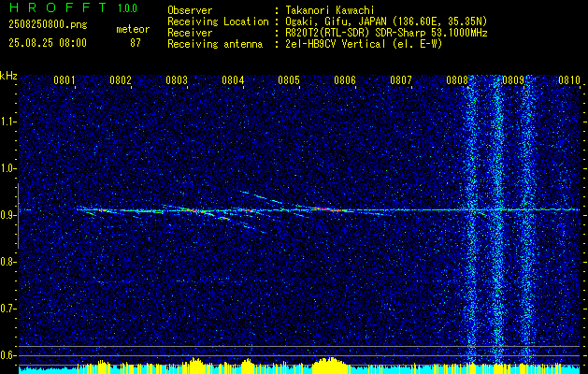Select the filename 2508250800.png
The width and height of the screenshot is (588, 374).
click(48, 25)
